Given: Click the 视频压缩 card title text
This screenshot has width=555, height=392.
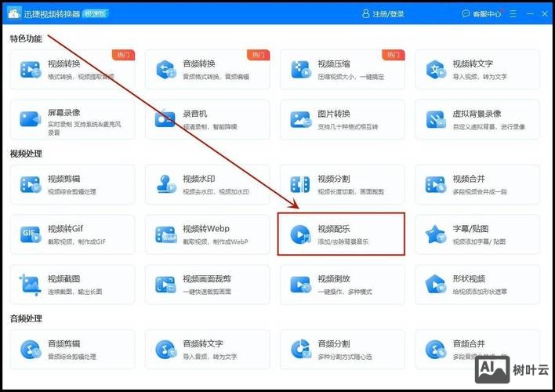Looking at the screenshot, I should point(334,64).
